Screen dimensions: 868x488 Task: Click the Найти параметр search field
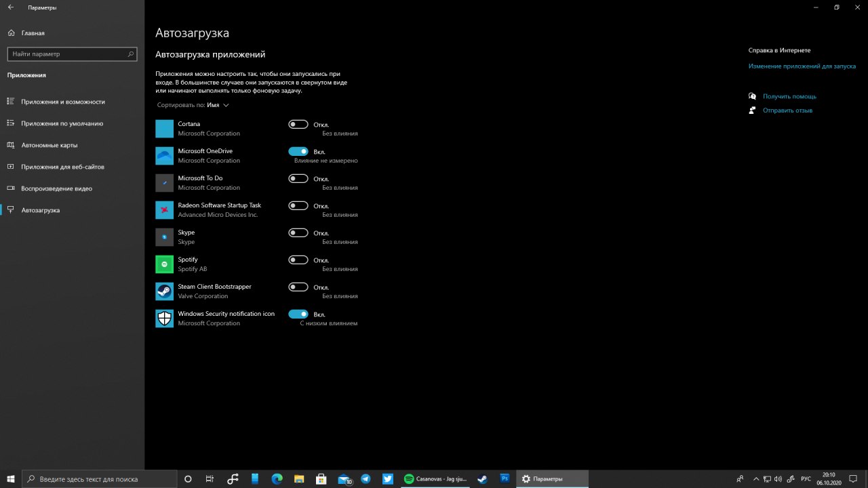[x=72, y=54]
